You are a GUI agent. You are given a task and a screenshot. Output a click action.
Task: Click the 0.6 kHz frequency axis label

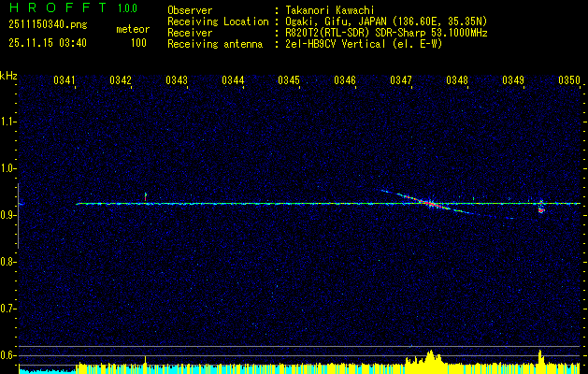[7, 355]
